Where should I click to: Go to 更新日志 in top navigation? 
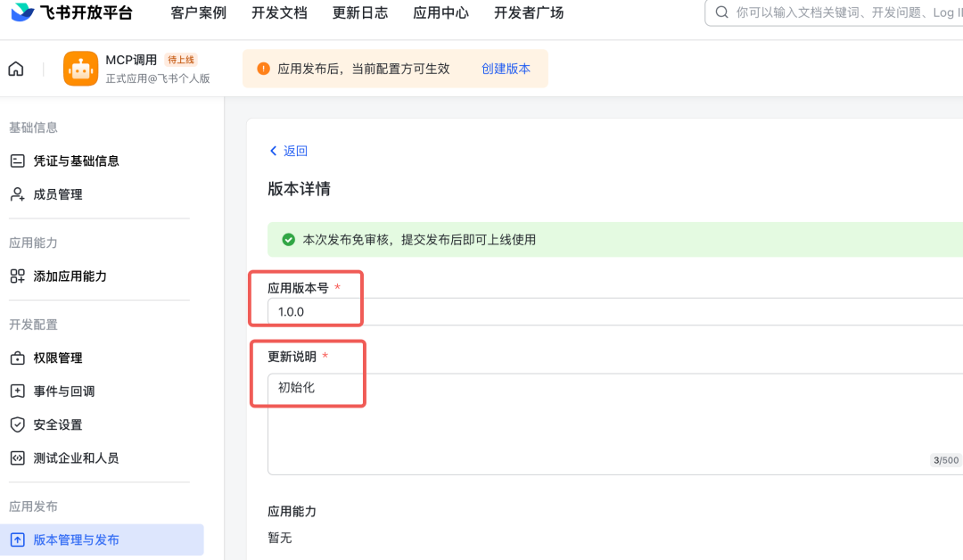[359, 13]
